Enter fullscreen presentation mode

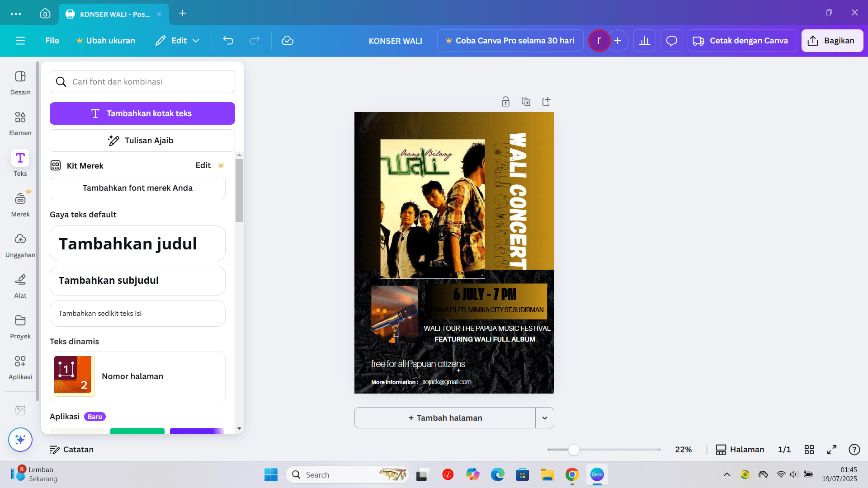pos(832,450)
